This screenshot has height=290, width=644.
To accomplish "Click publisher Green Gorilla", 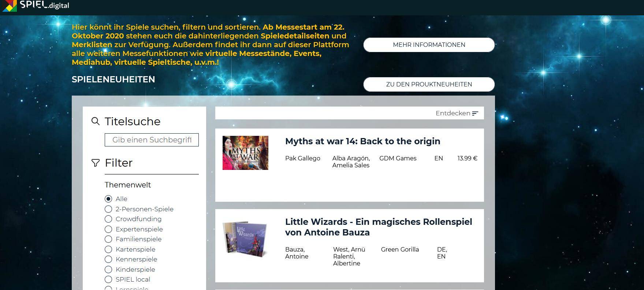I will click(x=400, y=249).
